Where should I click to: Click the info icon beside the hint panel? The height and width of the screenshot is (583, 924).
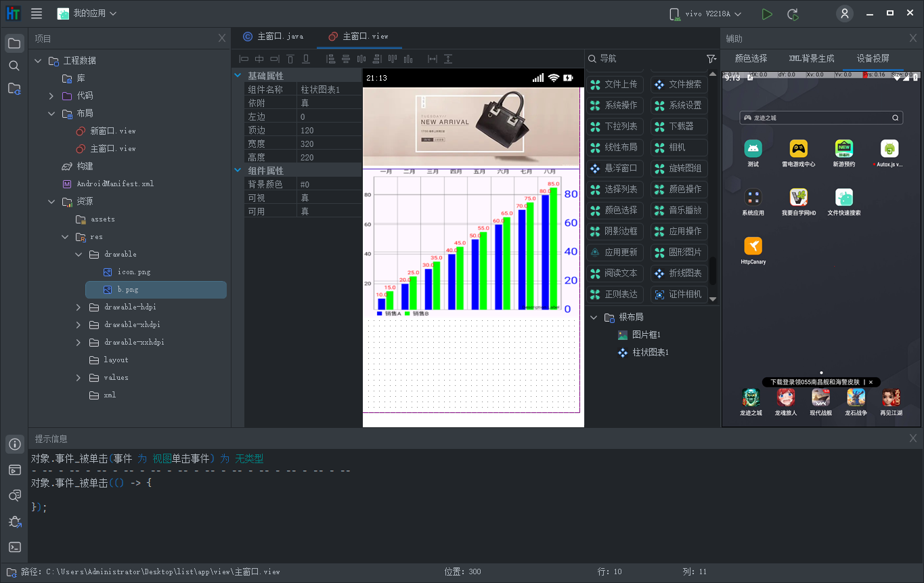click(14, 444)
